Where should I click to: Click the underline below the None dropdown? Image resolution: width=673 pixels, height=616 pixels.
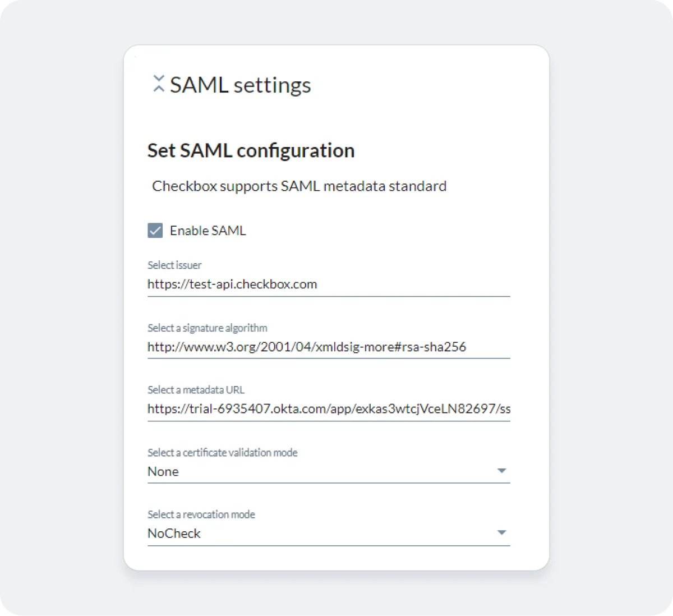click(x=328, y=482)
